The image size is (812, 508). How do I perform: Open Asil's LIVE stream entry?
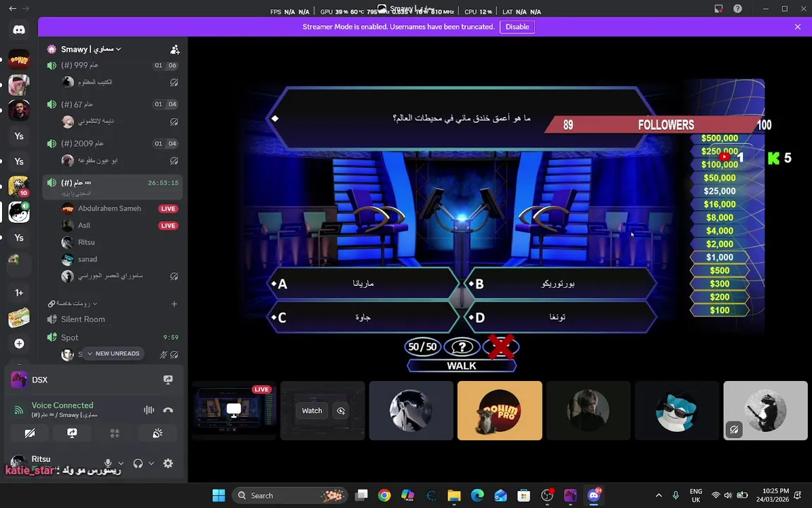pos(119,226)
